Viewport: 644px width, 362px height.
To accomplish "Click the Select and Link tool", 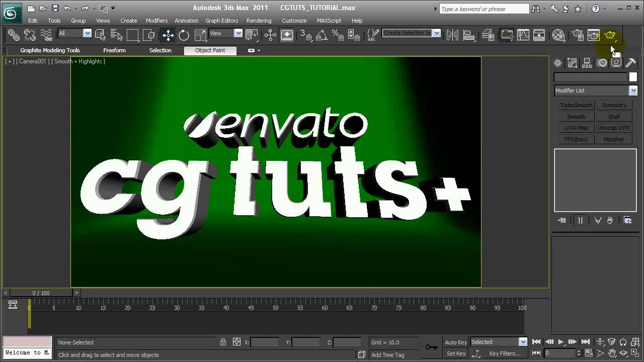I will tap(14, 35).
